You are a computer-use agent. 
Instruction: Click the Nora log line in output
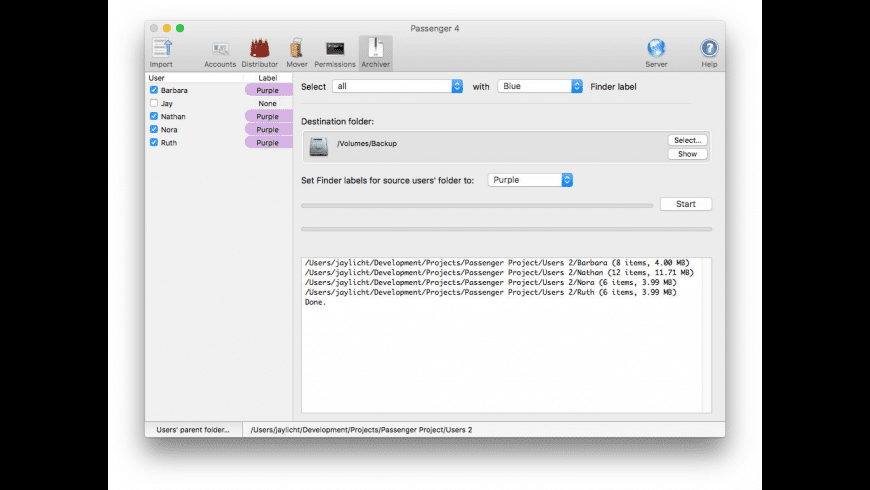490,282
